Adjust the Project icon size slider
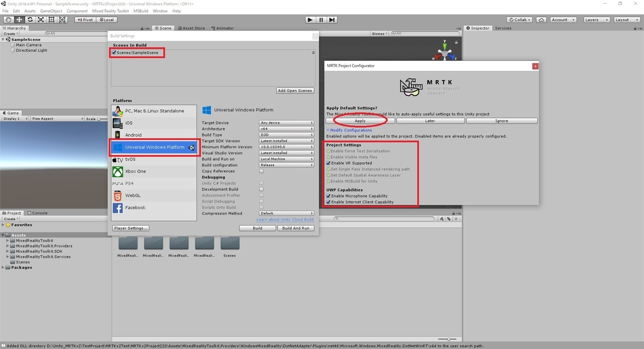 pos(448,339)
